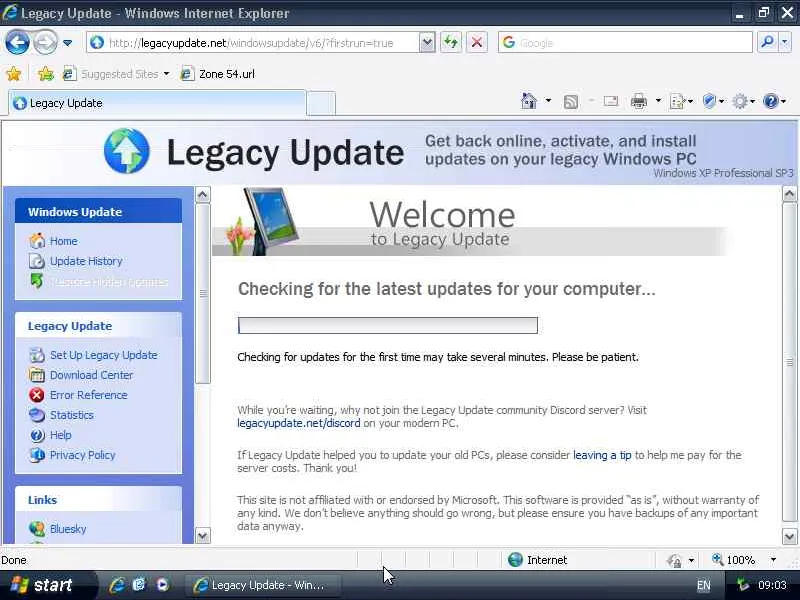Open Windows Media Player Quick Launch icon

[x=162, y=585]
